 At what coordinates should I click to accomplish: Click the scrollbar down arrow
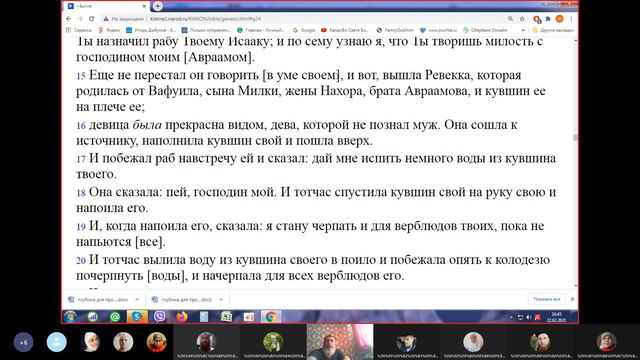pos(576,286)
